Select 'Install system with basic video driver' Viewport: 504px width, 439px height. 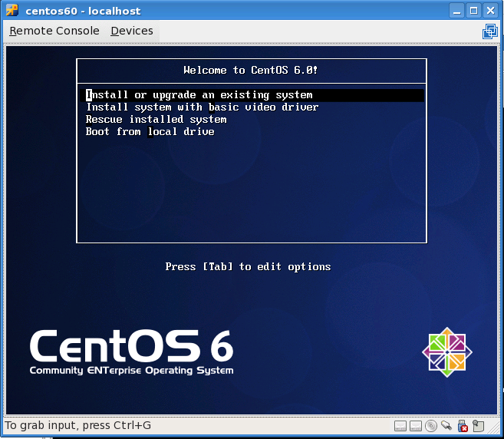pos(202,107)
